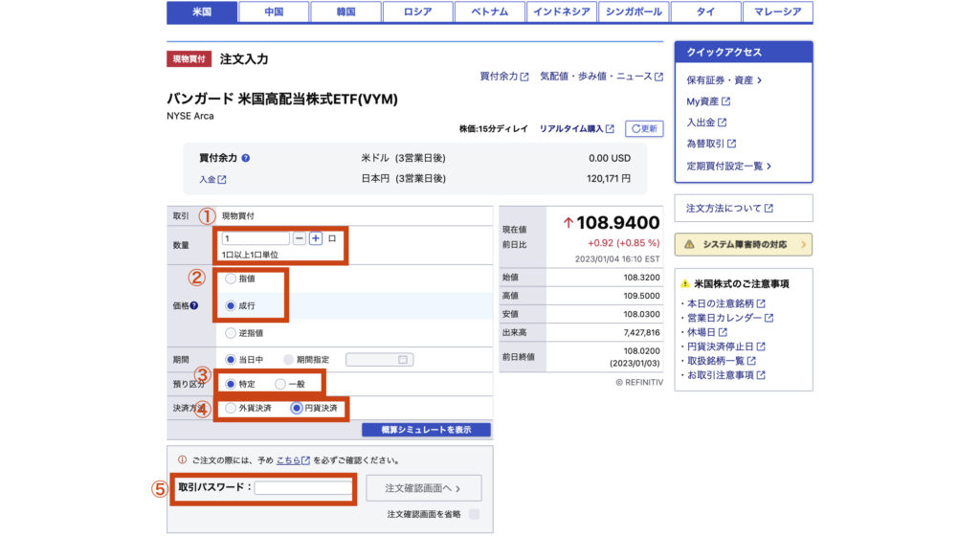
Task: Click the 取引パスワード input field
Action: pyautogui.click(x=303, y=488)
